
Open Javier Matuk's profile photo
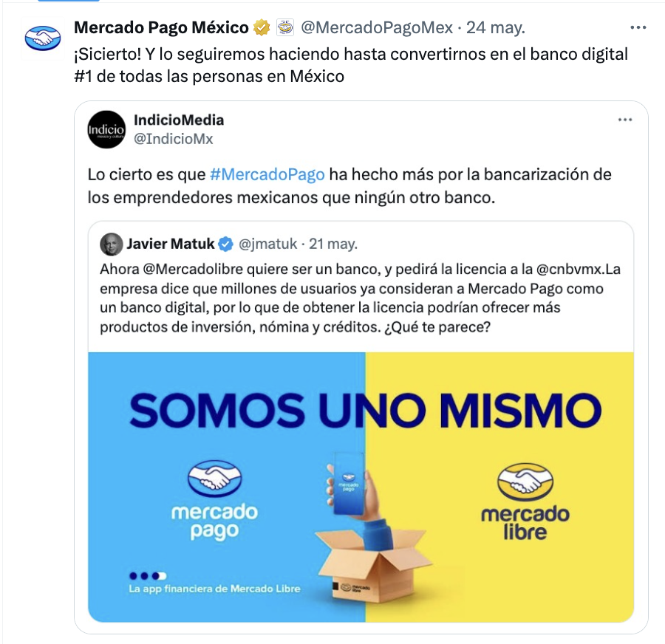(112, 244)
